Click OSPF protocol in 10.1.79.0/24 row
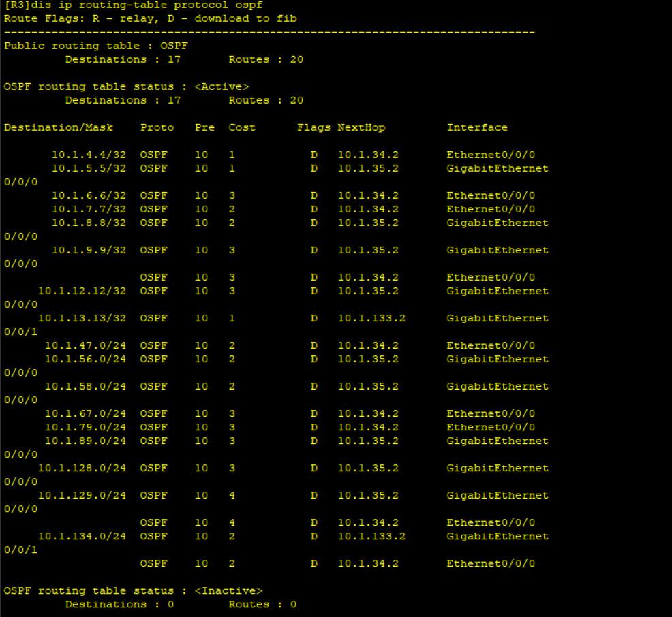 pos(154,427)
